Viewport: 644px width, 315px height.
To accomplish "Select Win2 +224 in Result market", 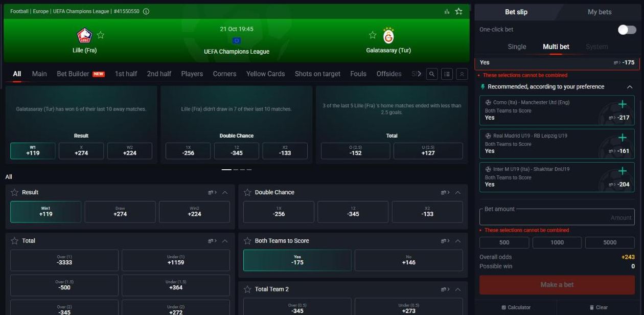I will [x=194, y=212].
